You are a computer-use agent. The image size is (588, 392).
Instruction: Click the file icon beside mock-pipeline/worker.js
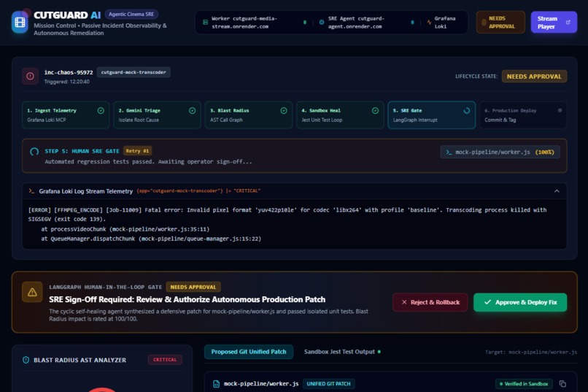click(x=216, y=384)
